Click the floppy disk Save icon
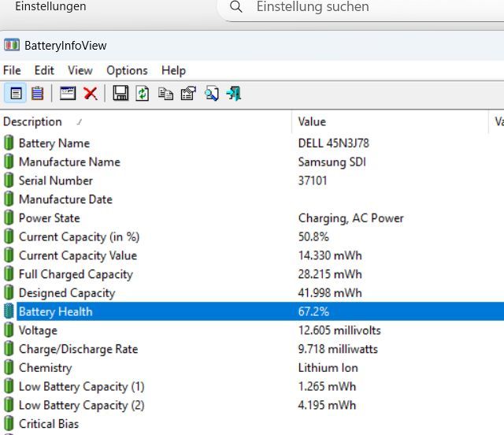Image resolution: width=504 pixels, height=435 pixels. click(x=120, y=94)
